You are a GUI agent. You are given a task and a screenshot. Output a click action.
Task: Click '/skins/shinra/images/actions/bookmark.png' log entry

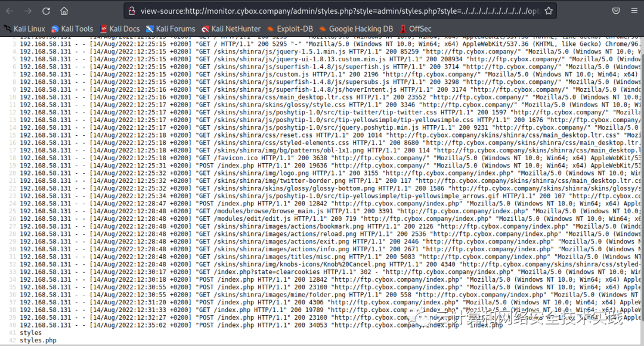[289, 226]
